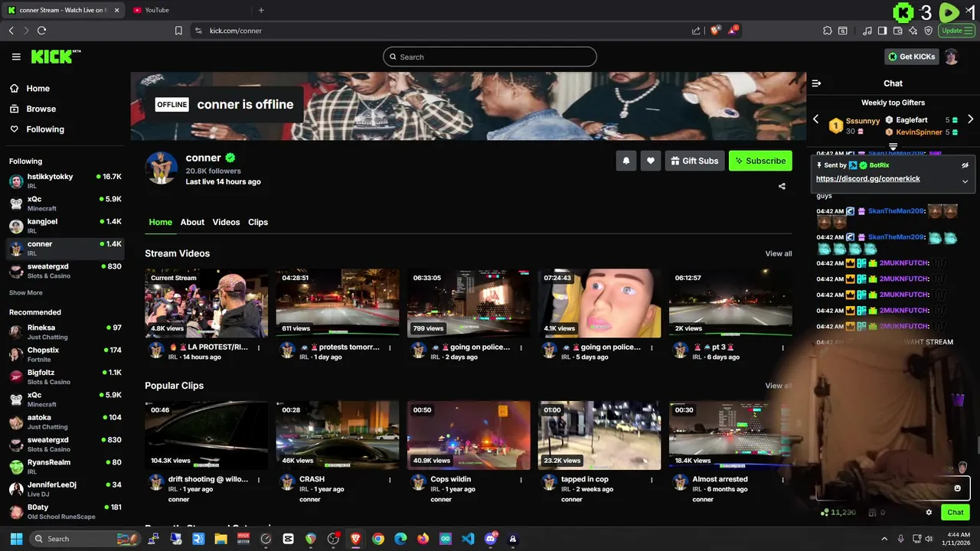Image resolution: width=980 pixels, height=551 pixels.
Task: Select the channel Home tab
Action: pos(160,222)
